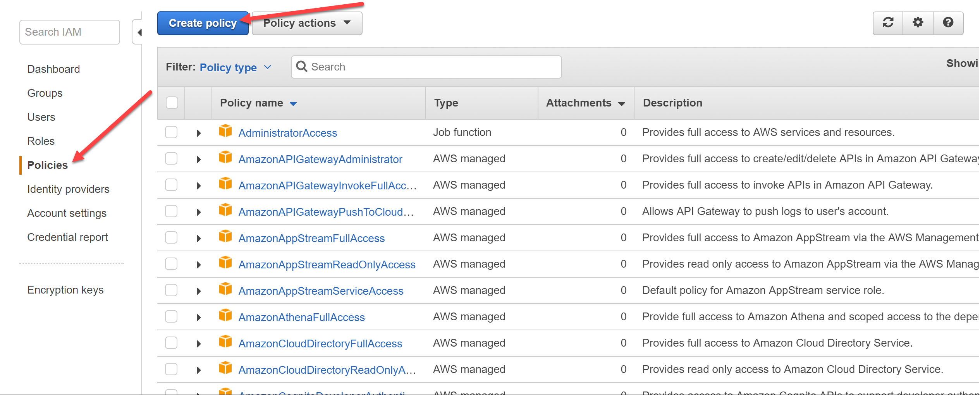This screenshot has width=980, height=395.
Task: Click the policy box icon beside AmazonCloudDirectoryReadOnlyA…
Action: click(225, 368)
